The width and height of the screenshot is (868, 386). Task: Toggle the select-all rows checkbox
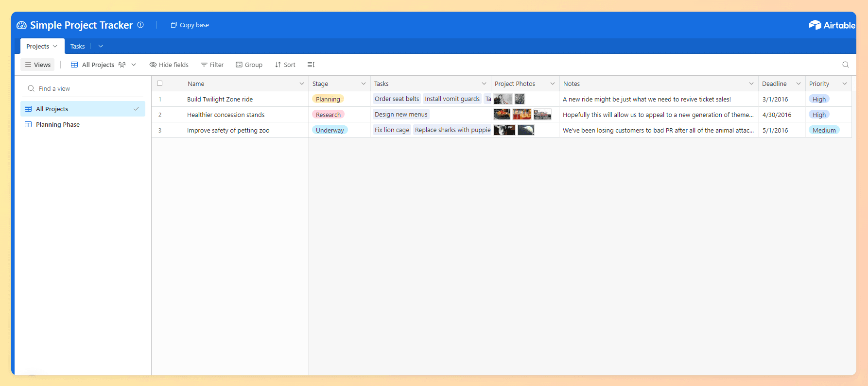point(159,84)
